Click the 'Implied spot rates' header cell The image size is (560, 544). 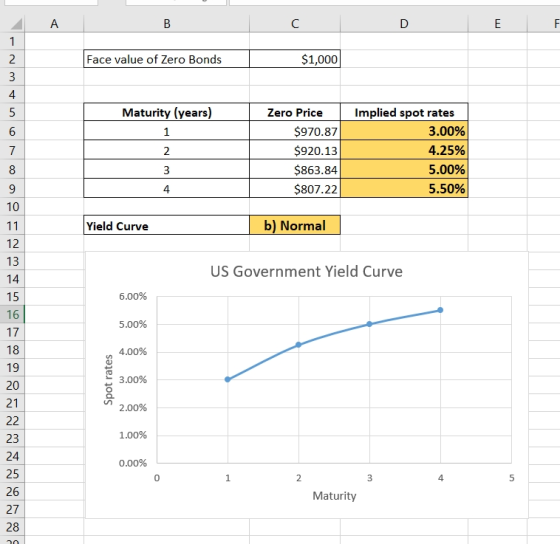click(404, 112)
